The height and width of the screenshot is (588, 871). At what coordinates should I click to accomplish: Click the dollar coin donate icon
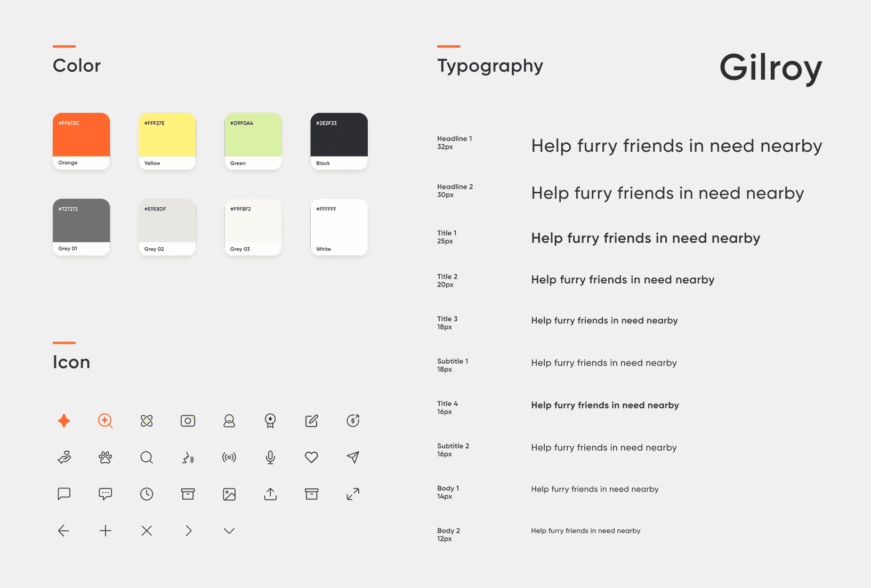tap(353, 421)
